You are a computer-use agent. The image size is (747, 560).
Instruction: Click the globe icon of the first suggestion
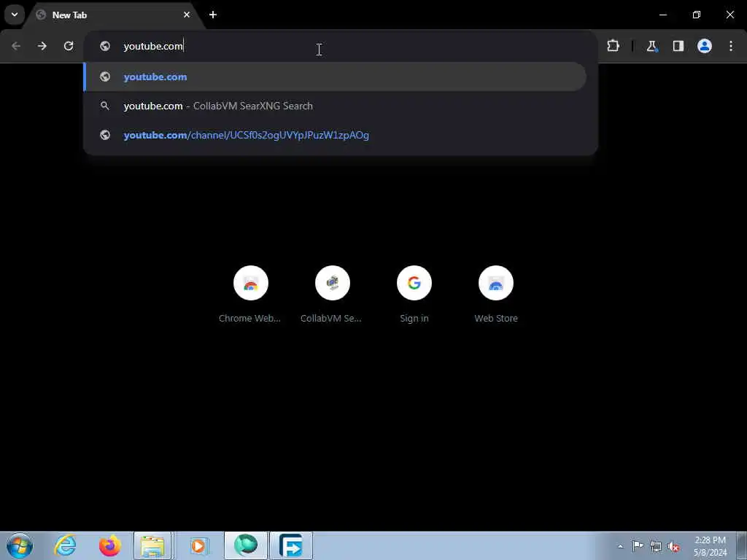click(105, 77)
